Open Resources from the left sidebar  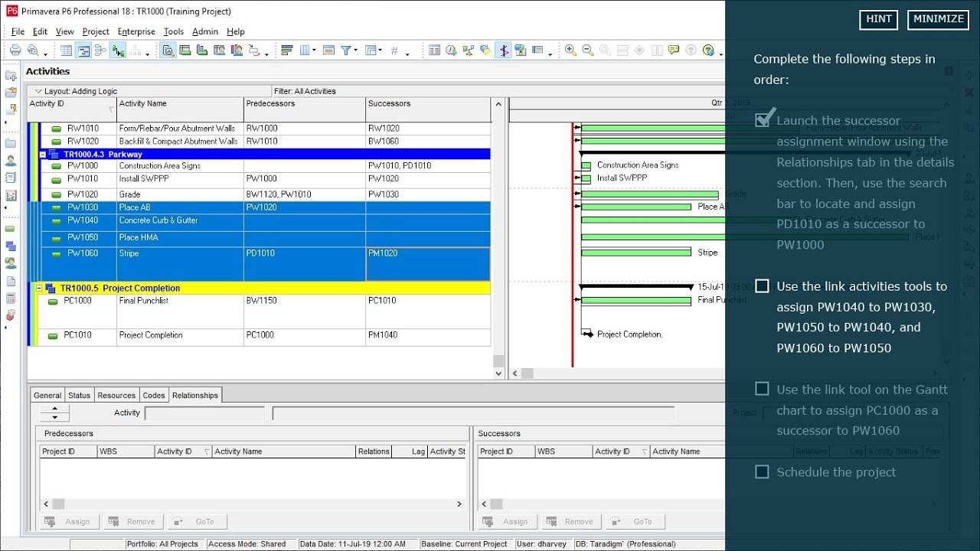11,161
